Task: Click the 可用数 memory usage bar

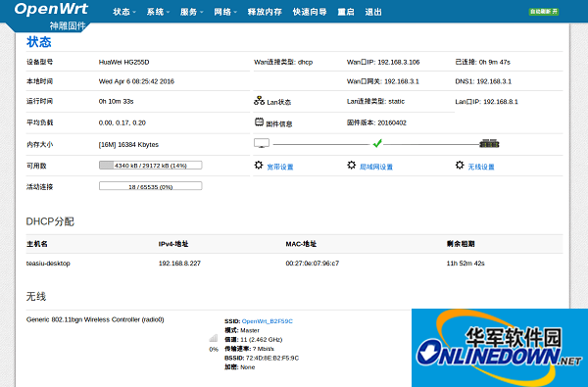Action: click(x=150, y=166)
